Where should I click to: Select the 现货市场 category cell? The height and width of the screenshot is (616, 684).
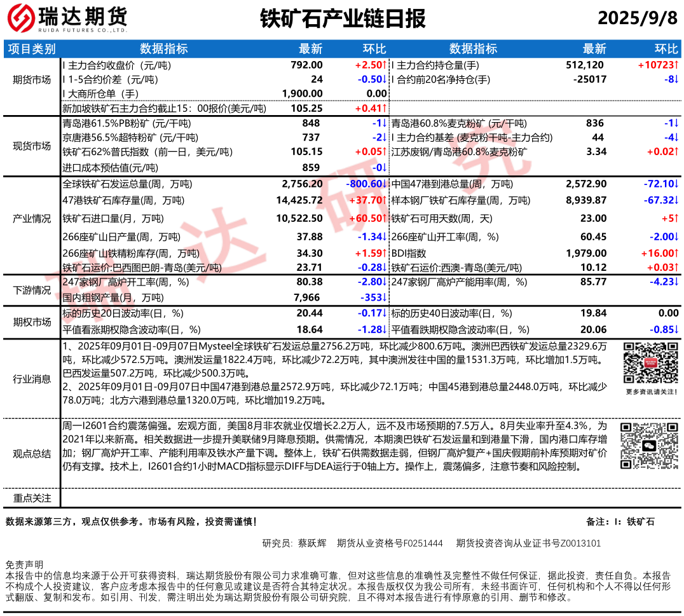coord(32,146)
